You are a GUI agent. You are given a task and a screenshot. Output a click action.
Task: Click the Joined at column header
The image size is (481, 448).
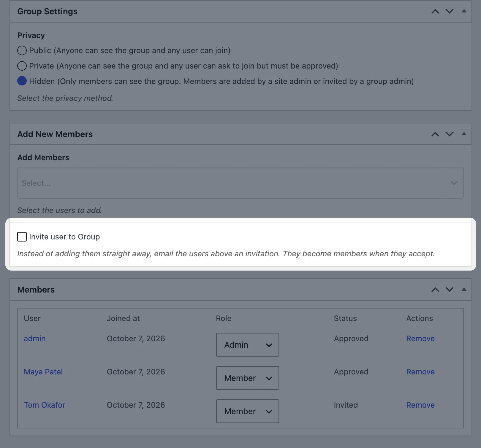pyautogui.click(x=123, y=318)
